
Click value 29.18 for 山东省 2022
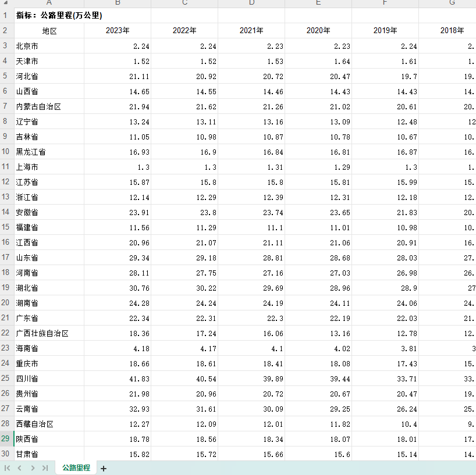pyautogui.click(x=184, y=258)
